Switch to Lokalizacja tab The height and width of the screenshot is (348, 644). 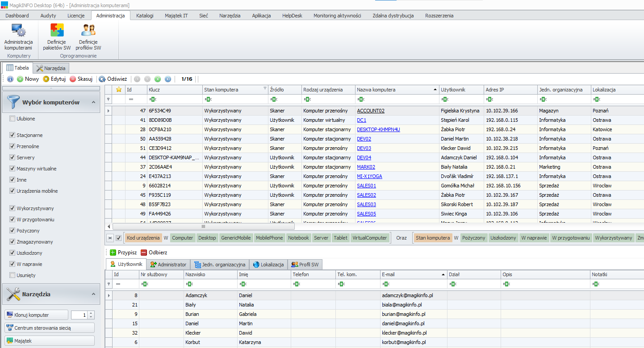click(x=268, y=265)
